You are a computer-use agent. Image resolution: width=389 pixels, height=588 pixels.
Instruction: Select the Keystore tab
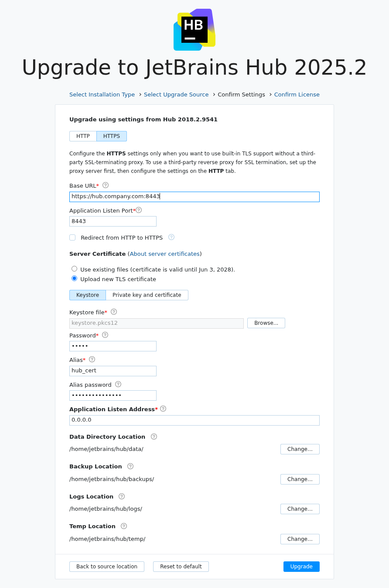(x=87, y=295)
